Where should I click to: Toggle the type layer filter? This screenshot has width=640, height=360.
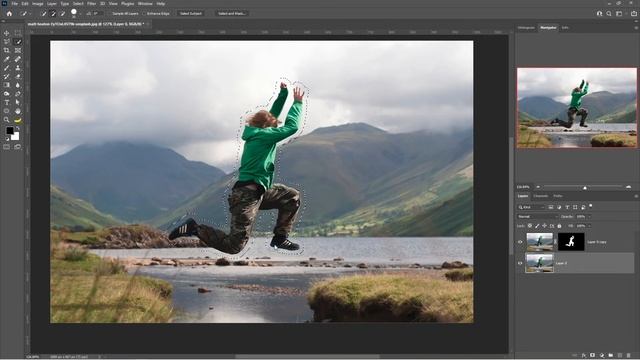pos(567,207)
